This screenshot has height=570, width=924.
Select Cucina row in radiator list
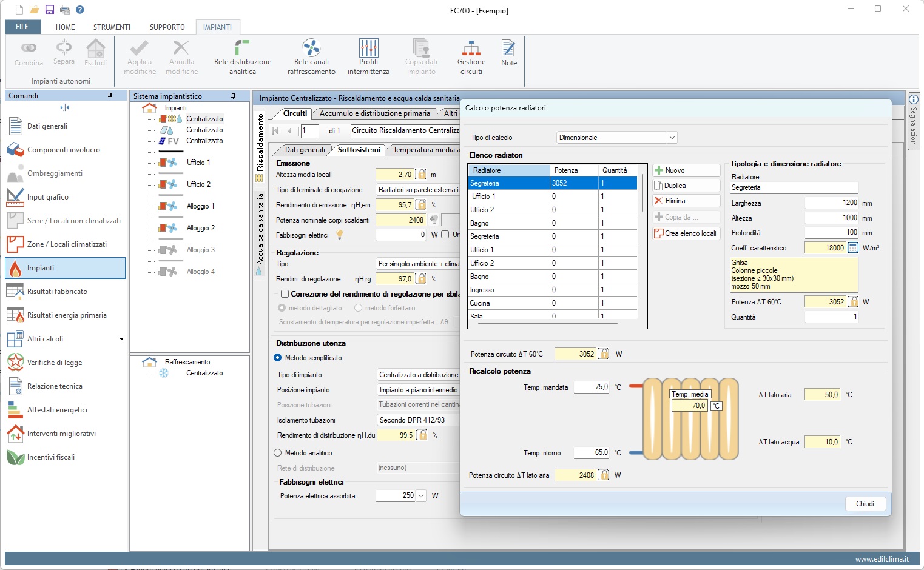click(552, 303)
